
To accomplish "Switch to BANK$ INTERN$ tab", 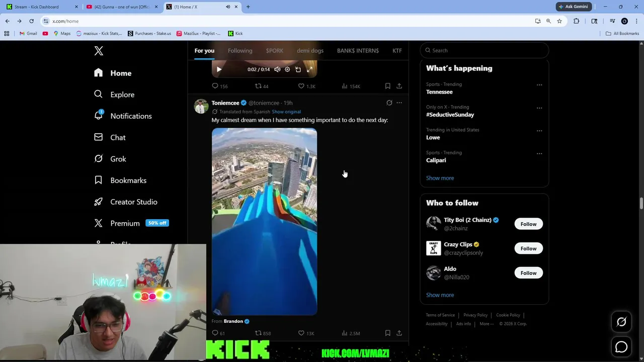I will click(x=358, y=50).
